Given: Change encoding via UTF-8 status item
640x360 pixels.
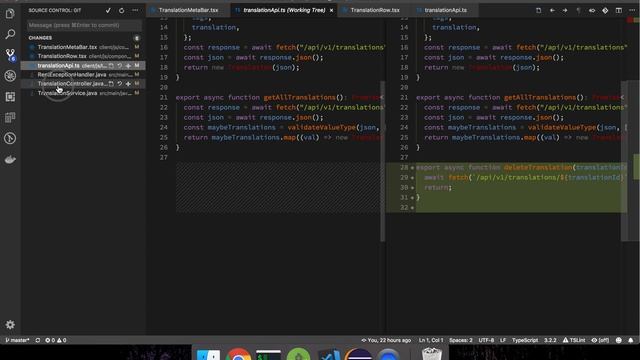Looking at the screenshot, I should coord(486,340).
